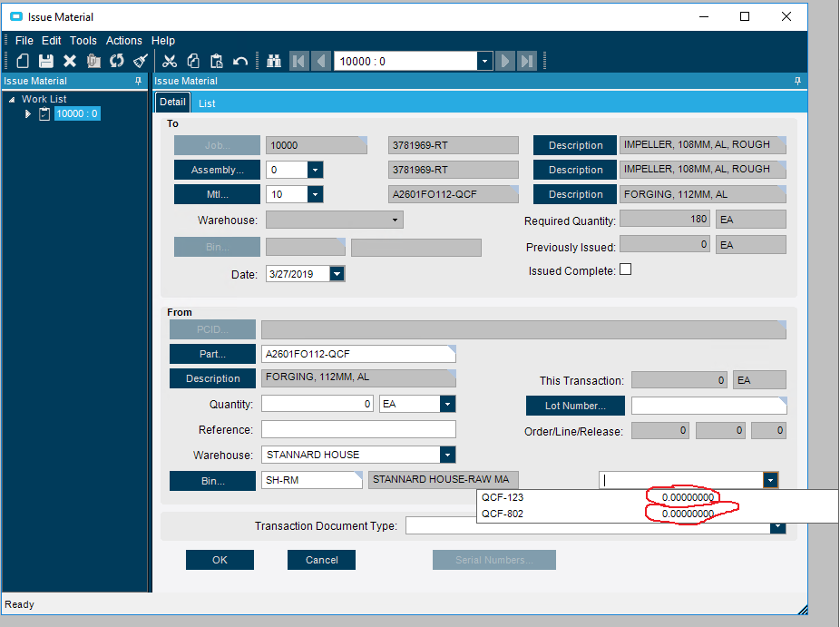This screenshot has height=627, width=840.
Task: Click the Cut scissors icon
Action: click(170, 62)
